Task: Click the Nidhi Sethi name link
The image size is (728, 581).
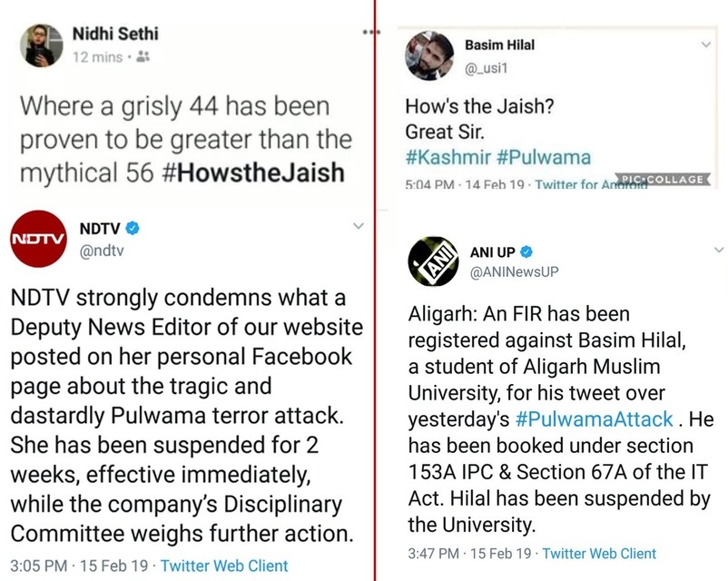Action: pos(115,34)
